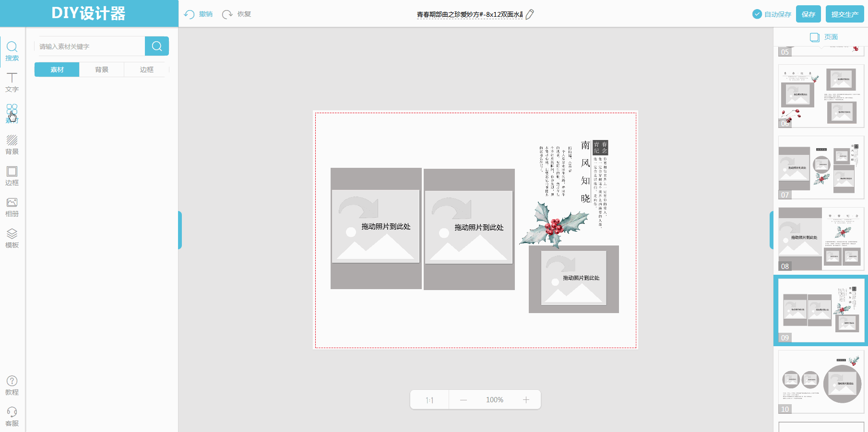Click the 保存 save button
The image size is (868, 432).
click(809, 14)
